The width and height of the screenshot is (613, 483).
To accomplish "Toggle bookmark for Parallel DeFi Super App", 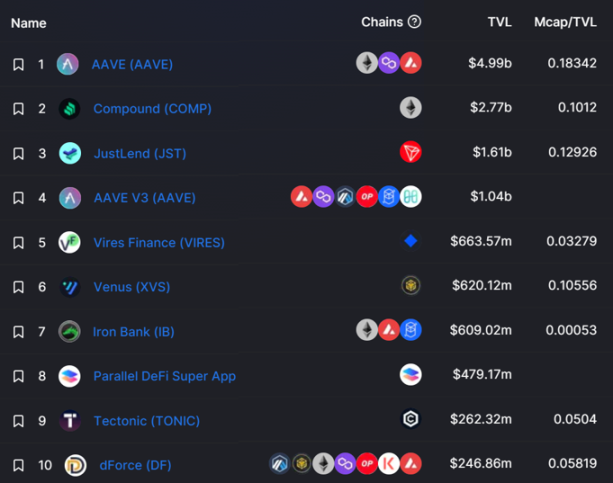I will [x=18, y=376].
